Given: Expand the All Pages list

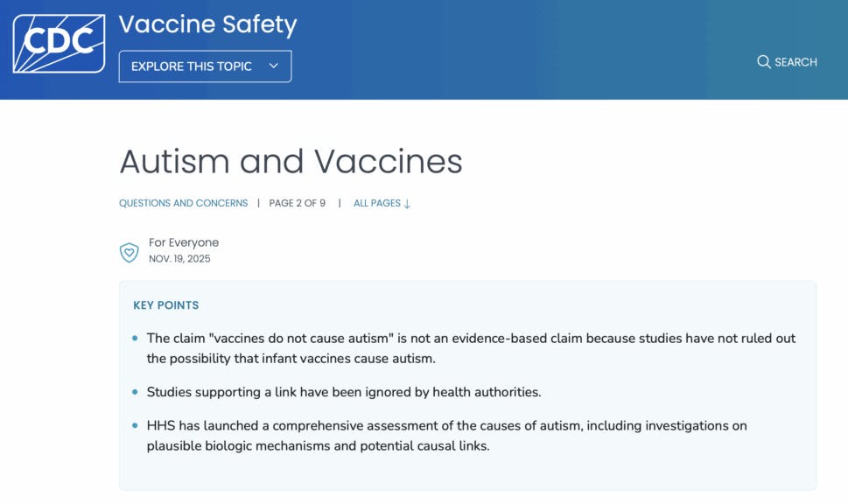Looking at the screenshot, I should click(x=377, y=203).
